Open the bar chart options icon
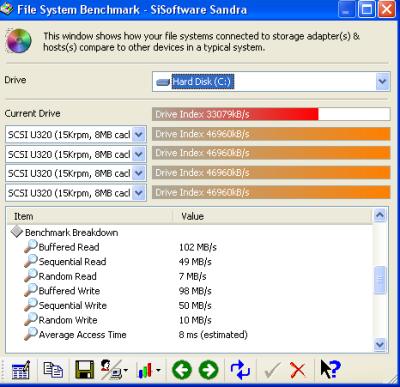The height and width of the screenshot is (387, 400). pos(145,370)
